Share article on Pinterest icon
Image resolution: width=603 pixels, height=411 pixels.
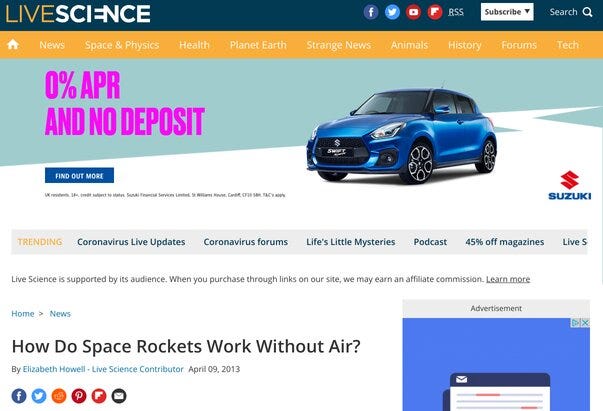(x=79, y=396)
